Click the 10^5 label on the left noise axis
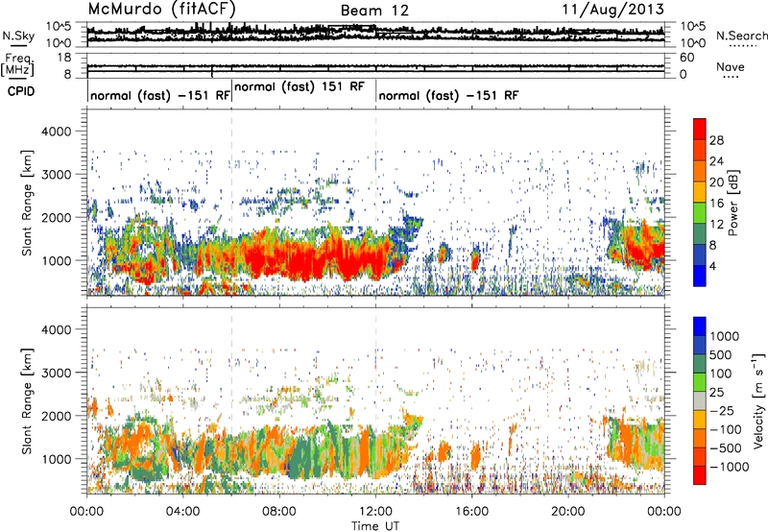Image resolution: width=768 pixels, height=532 pixels. point(59,27)
